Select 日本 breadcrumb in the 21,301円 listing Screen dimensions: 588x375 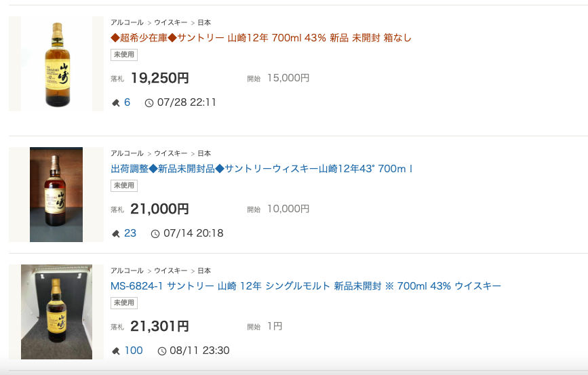pyautogui.click(x=204, y=271)
